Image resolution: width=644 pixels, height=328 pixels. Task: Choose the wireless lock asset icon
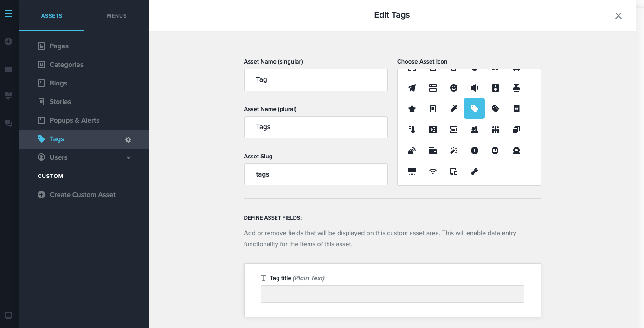(x=412, y=151)
